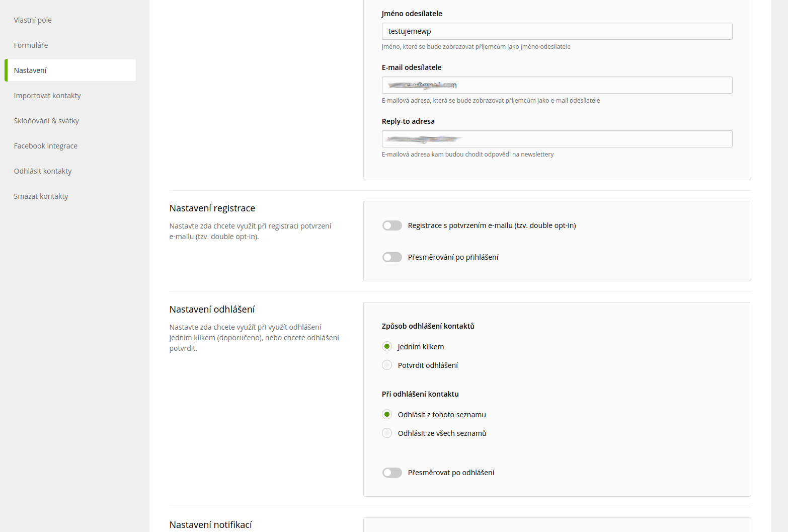Open the Vlastní pole menu item
The width and height of the screenshot is (788, 532).
pyautogui.click(x=33, y=20)
